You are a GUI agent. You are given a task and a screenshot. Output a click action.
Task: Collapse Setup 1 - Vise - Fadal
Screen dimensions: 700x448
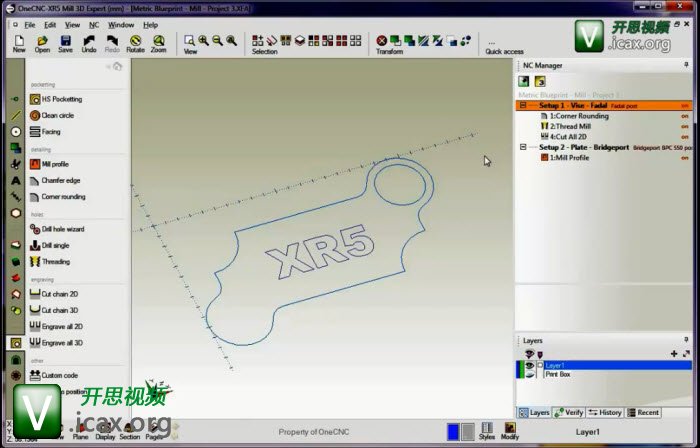click(x=523, y=105)
